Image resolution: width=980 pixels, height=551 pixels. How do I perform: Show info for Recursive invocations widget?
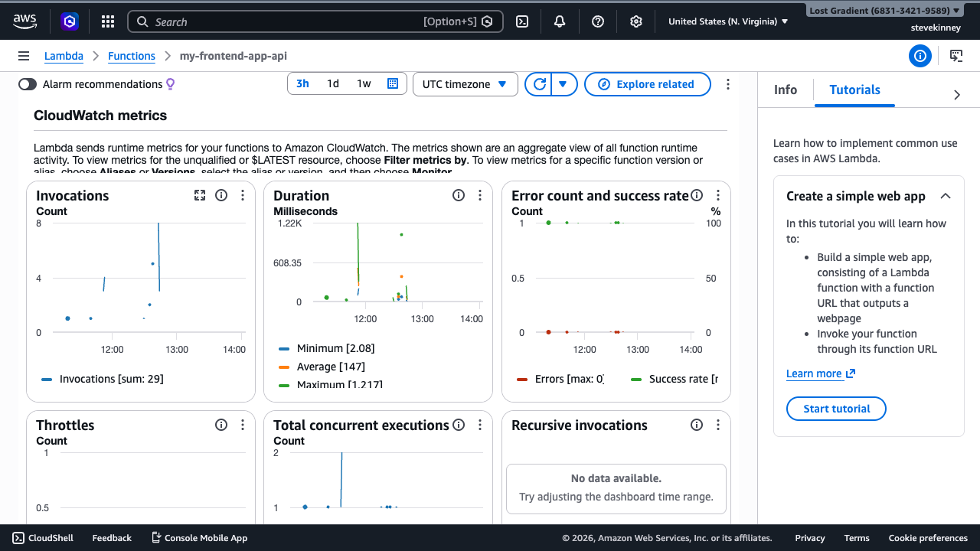(697, 425)
